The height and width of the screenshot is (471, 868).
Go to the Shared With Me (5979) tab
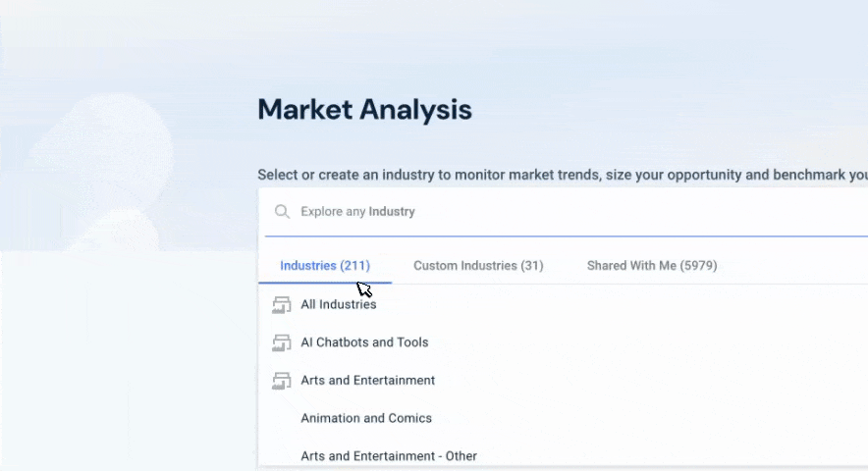[x=652, y=266]
